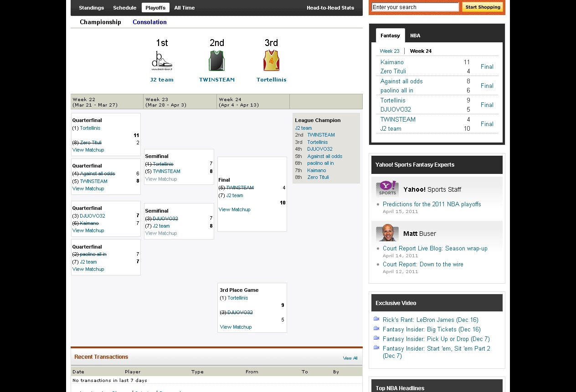Click video icon beside Fantasy Insider: Big Tickets

[x=376, y=329]
